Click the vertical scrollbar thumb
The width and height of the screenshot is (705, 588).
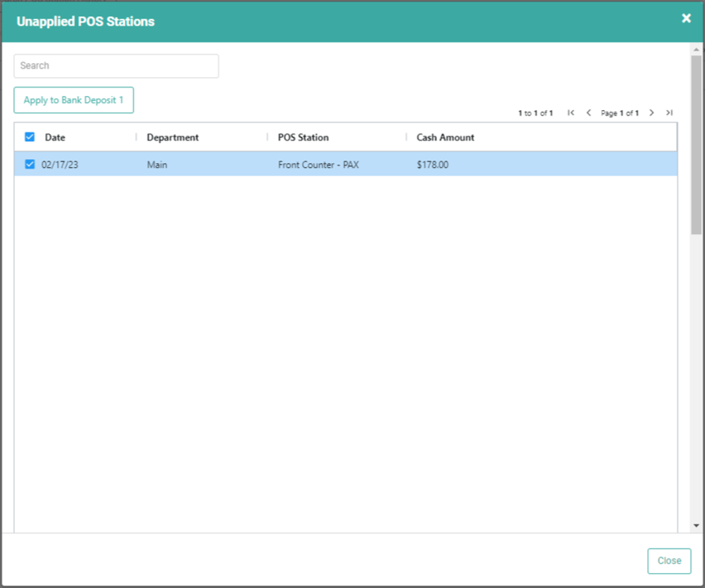pos(696,145)
